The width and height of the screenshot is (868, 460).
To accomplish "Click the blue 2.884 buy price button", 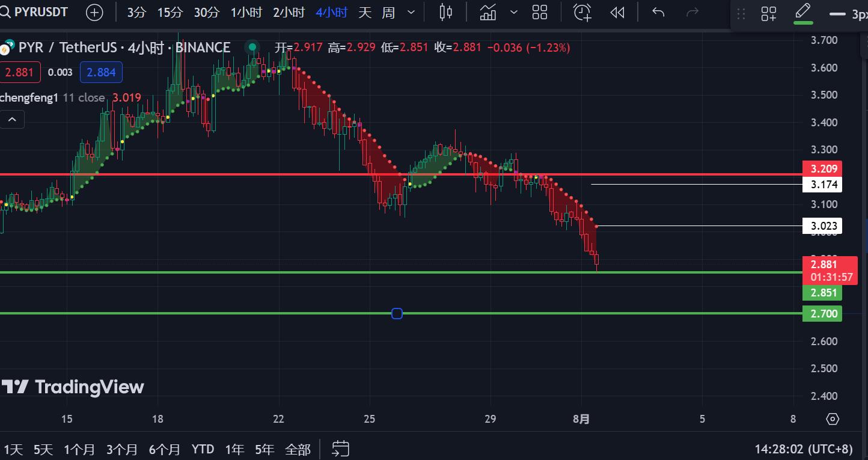I will (x=102, y=72).
